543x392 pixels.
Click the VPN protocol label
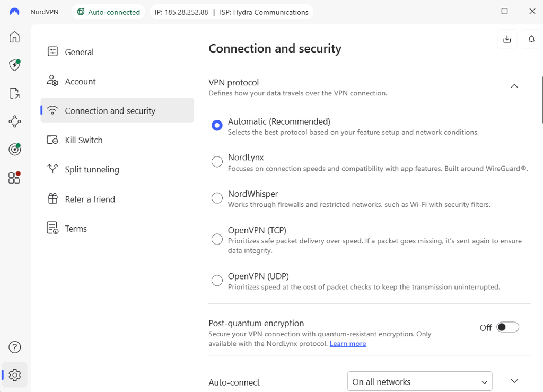click(x=233, y=82)
